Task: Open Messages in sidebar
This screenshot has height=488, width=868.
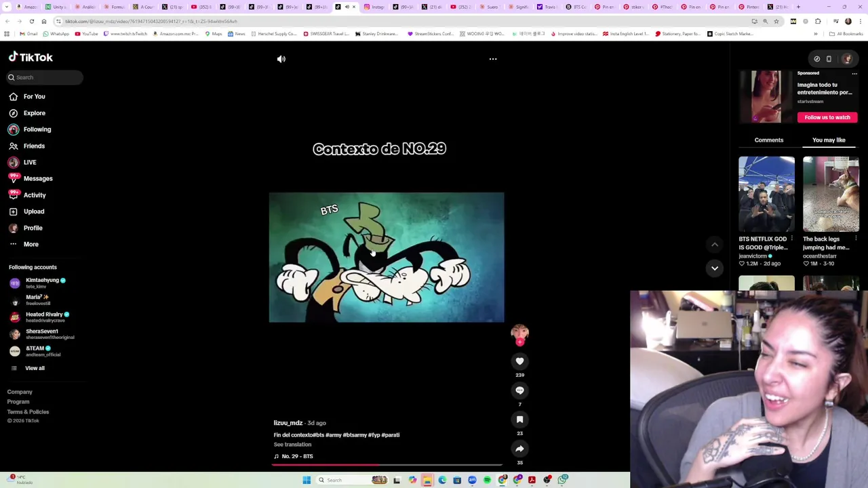Action: 31,178
